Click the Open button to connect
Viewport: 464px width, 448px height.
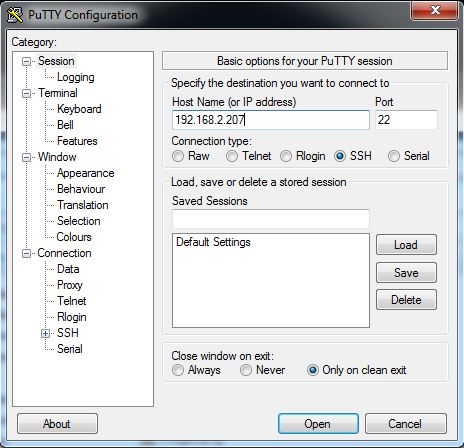pyautogui.click(x=318, y=424)
